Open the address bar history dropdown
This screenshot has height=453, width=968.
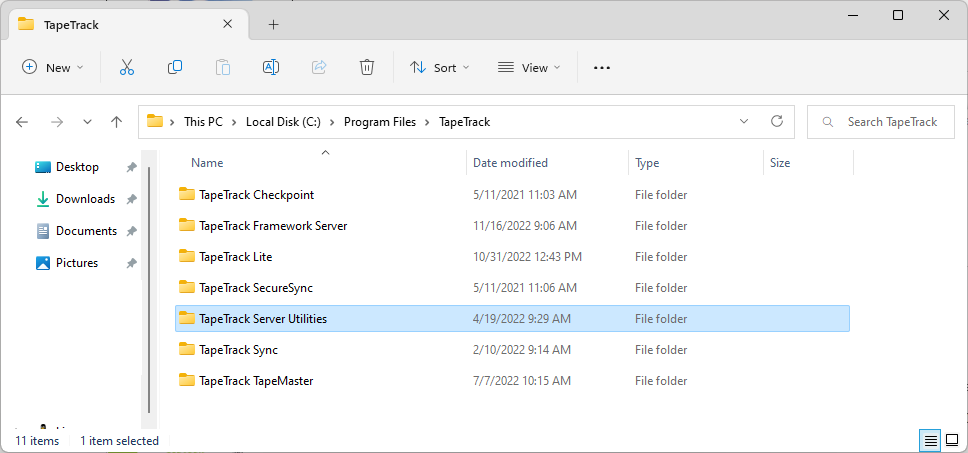744,121
